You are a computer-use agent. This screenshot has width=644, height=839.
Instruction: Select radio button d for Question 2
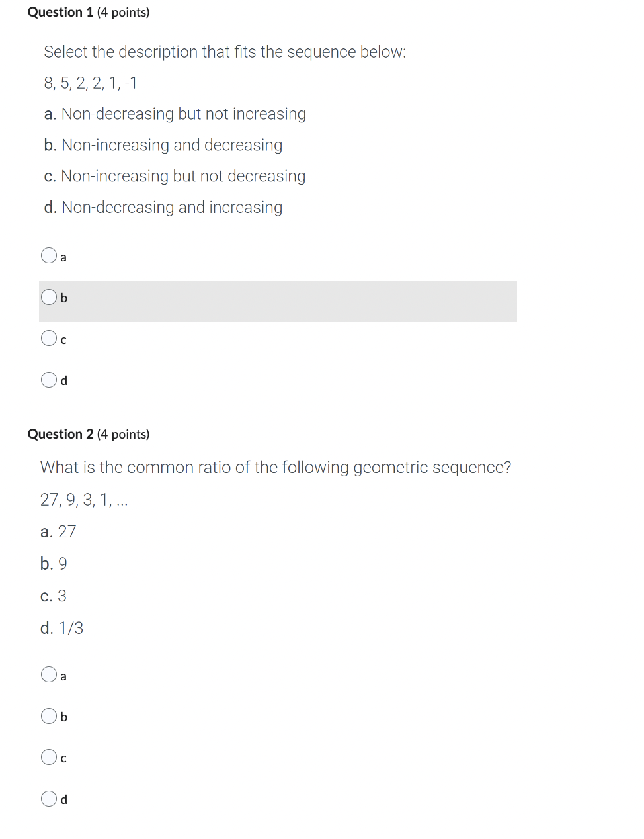pos(49,798)
